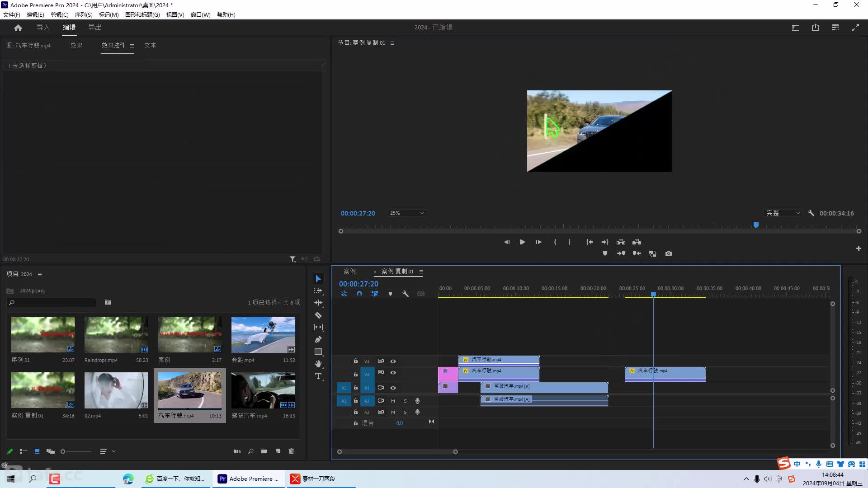Viewport: 868px width, 488px height.
Task: Select the 奔跑.mp4 thumbnail
Action: [263, 335]
